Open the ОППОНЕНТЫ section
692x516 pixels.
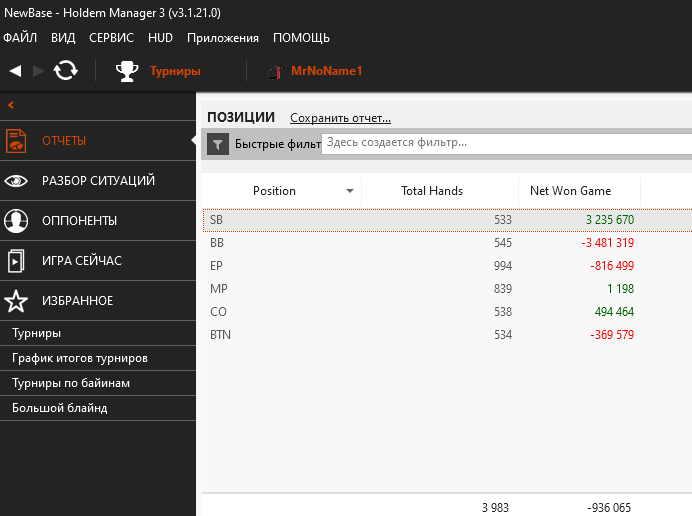79,221
